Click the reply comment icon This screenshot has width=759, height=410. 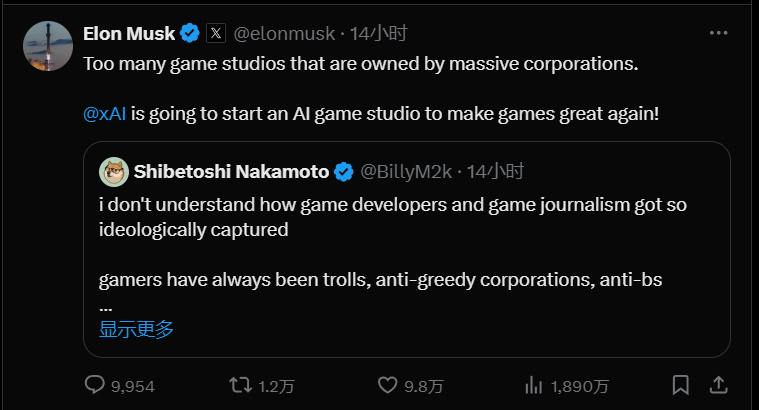point(96,385)
